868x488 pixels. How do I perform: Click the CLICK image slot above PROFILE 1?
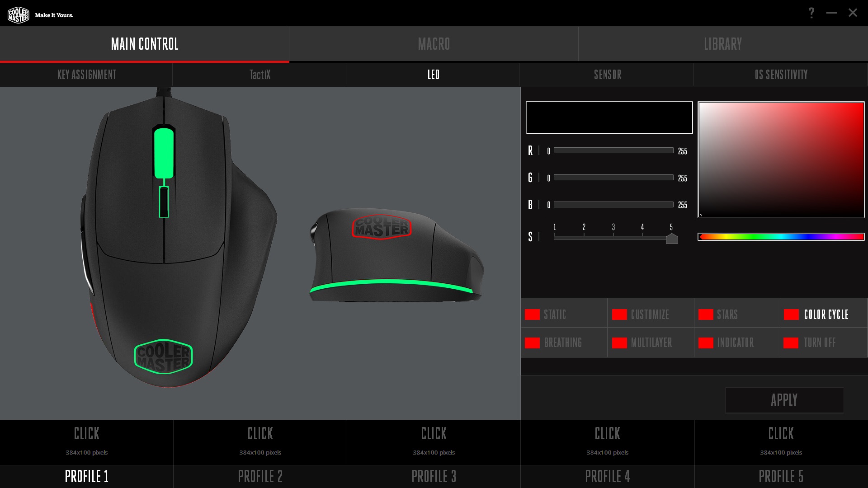click(x=86, y=442)
